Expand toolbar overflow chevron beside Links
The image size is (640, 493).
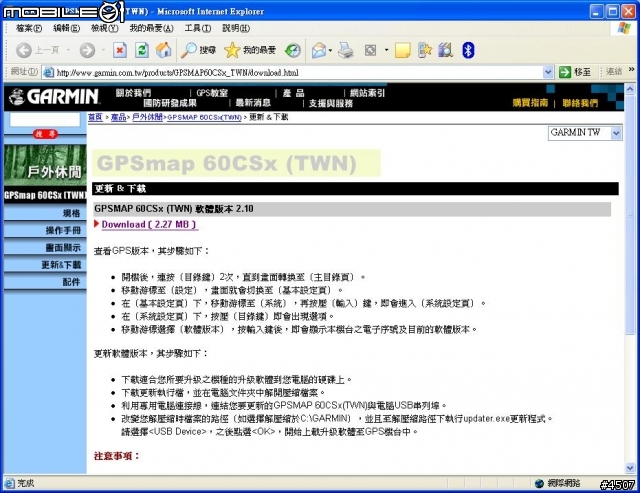point(631,69)
